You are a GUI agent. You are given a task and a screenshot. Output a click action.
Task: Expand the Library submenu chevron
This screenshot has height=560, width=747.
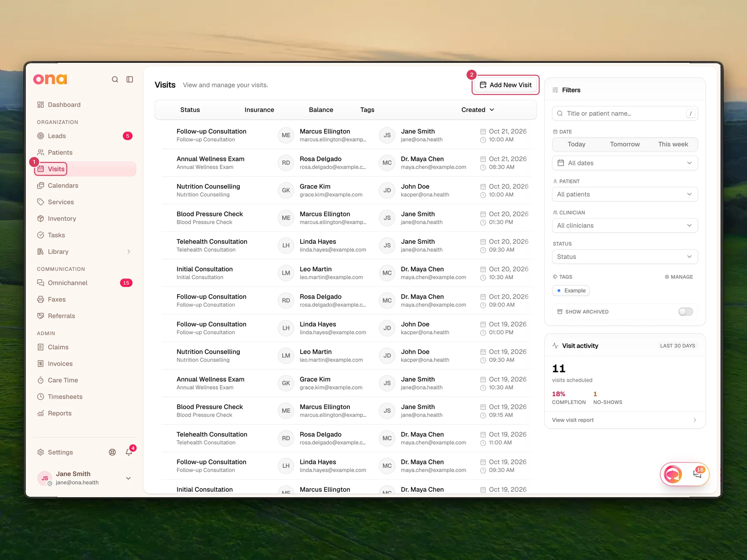coord(129,252)
